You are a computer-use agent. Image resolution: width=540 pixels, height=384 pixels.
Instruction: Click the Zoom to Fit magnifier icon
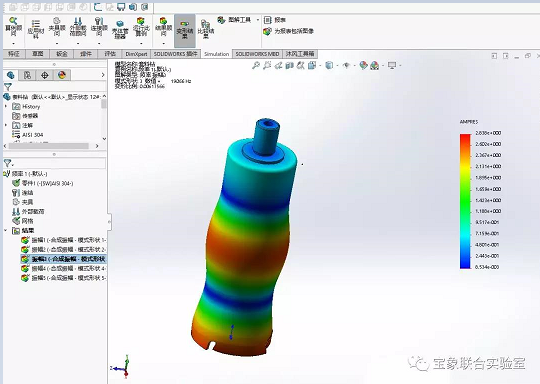click(x=256, y=65)
